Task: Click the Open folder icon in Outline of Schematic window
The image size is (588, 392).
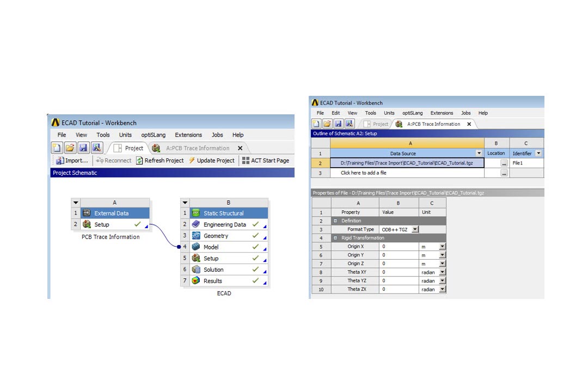Action: pyautogui.click(x=327, y=124)
